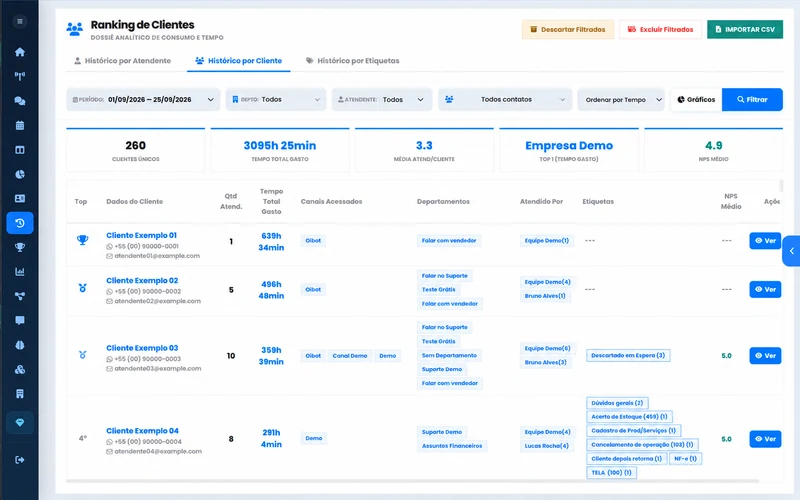Screen dimensions: 800x500
Task: Click the Acerto de Estoque (459) tag
Action: pos(629,417)
